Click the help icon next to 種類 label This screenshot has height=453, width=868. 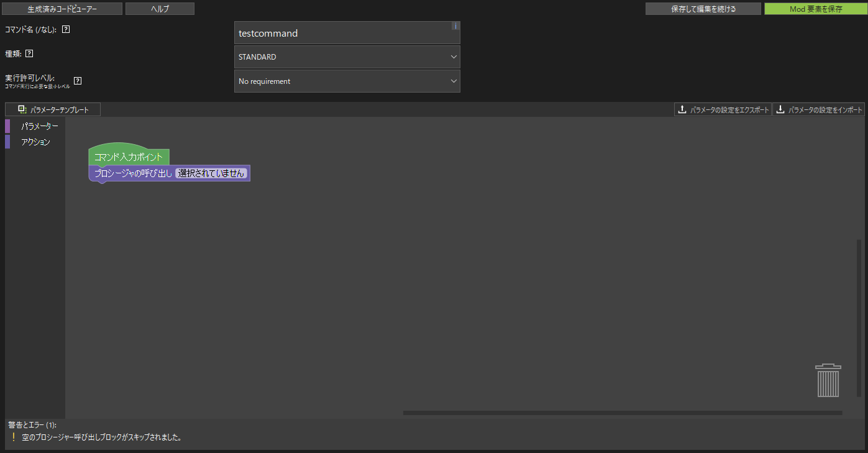pos(29,53)
